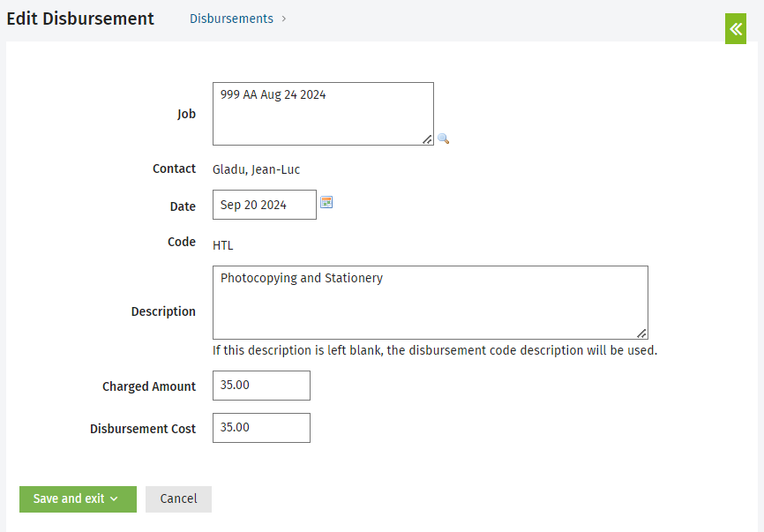The image size is (764, 532).
Task: Click the Description text area
Action: click(431, 303)
